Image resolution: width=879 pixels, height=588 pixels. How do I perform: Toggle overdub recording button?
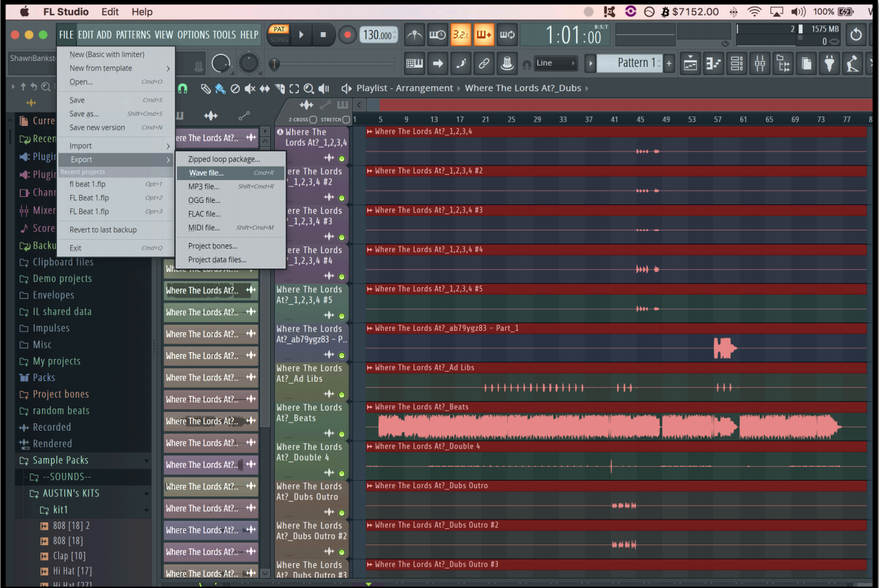pyautogui.click(x=484, y=35)
